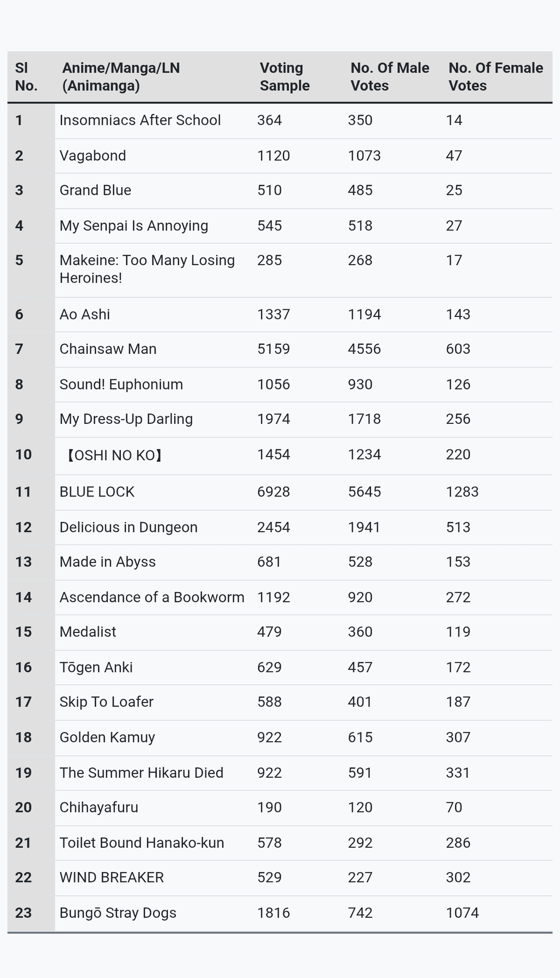Click the No. Of Female Votes header
The height and width of the screenshot is (978, 560).
[x=495, y=77]
